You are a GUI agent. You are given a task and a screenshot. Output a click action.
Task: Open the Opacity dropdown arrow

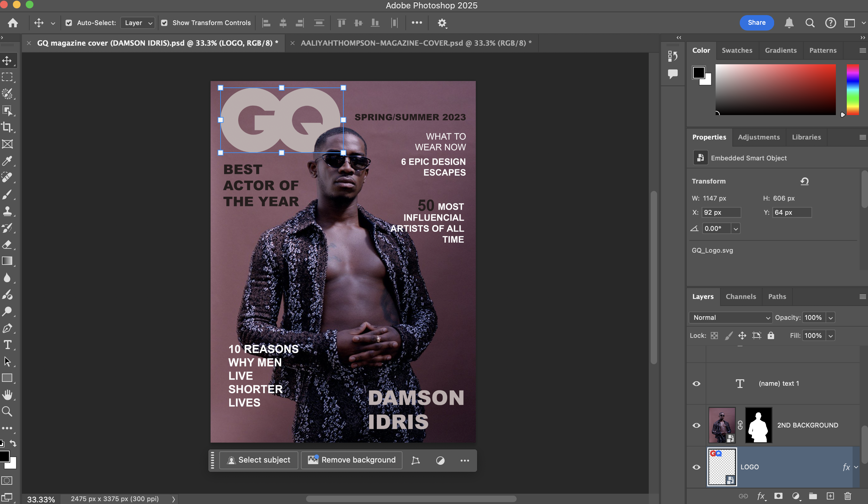[x=830, y=318]
